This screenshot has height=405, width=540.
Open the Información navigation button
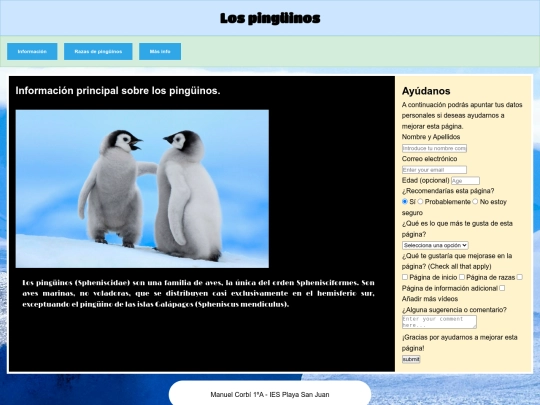tap(32, 52)
